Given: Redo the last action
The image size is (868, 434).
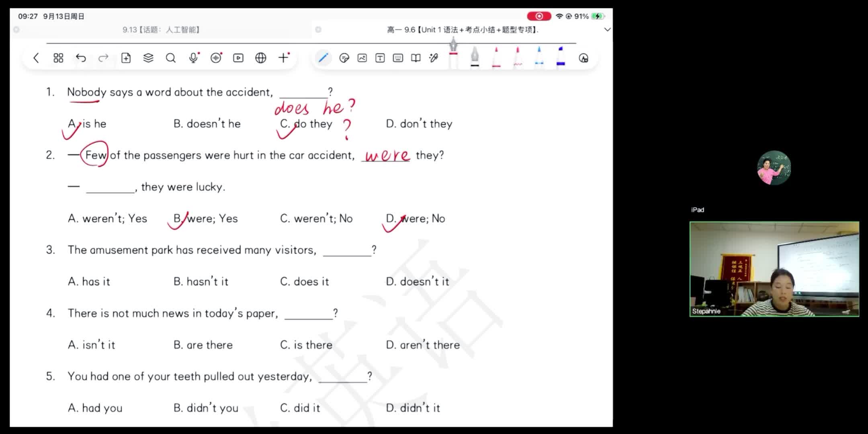Looking at the screenshot, I should 103,58.
